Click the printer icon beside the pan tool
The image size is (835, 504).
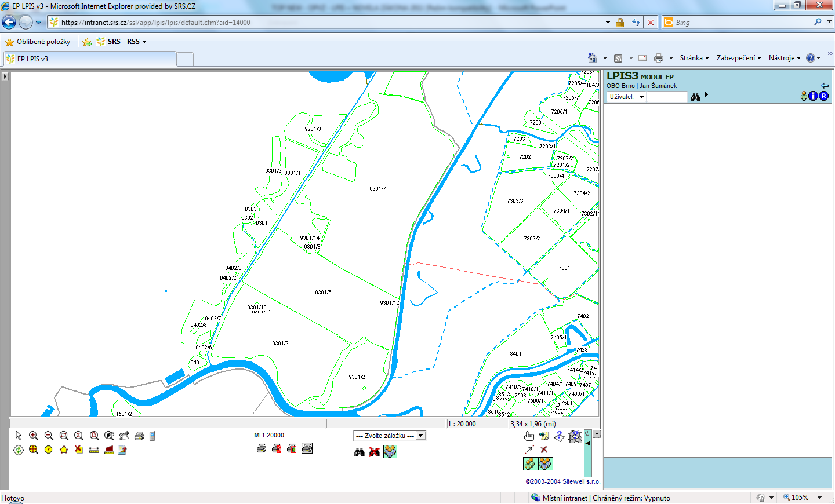(x=139, y=436)
